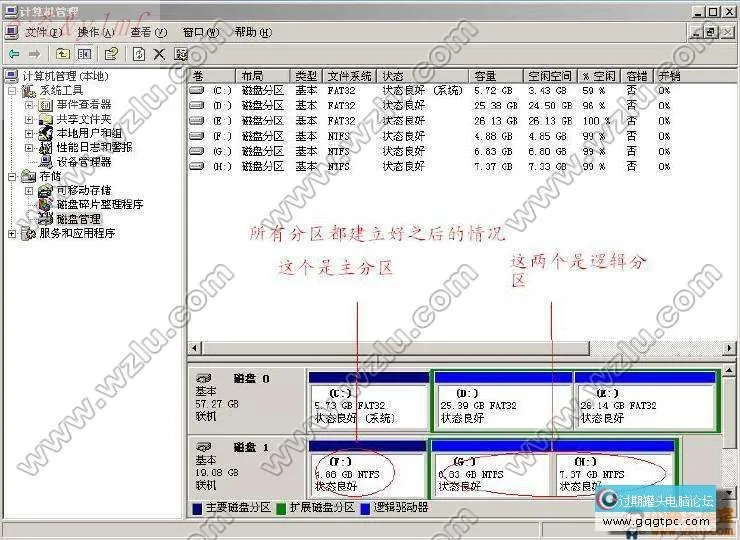Click the 状态良好 (系统) status cell
This screenshot has width=740, height=540.
(x=422, y=90)
